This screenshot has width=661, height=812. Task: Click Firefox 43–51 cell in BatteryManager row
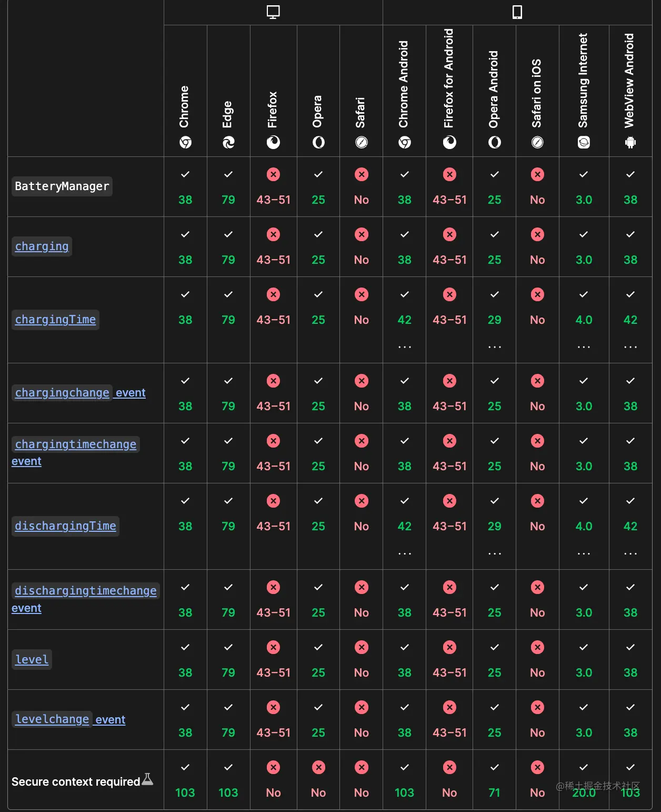273,187
